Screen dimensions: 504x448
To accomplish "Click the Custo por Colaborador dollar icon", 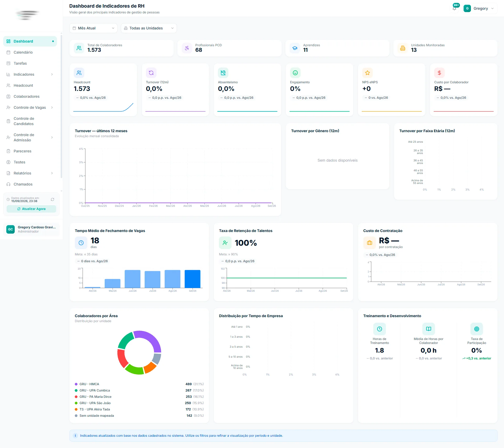I will (439, 73).
